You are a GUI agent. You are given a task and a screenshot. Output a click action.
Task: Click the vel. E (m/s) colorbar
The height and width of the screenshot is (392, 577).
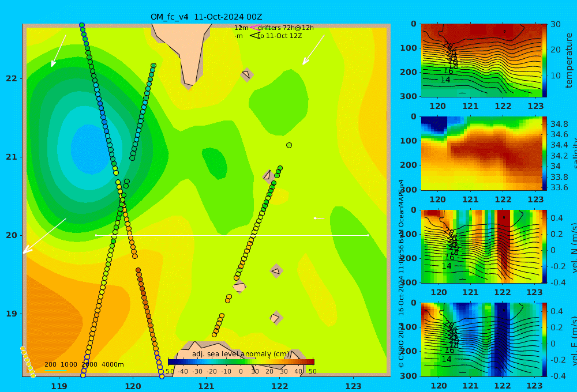point(545,340)
